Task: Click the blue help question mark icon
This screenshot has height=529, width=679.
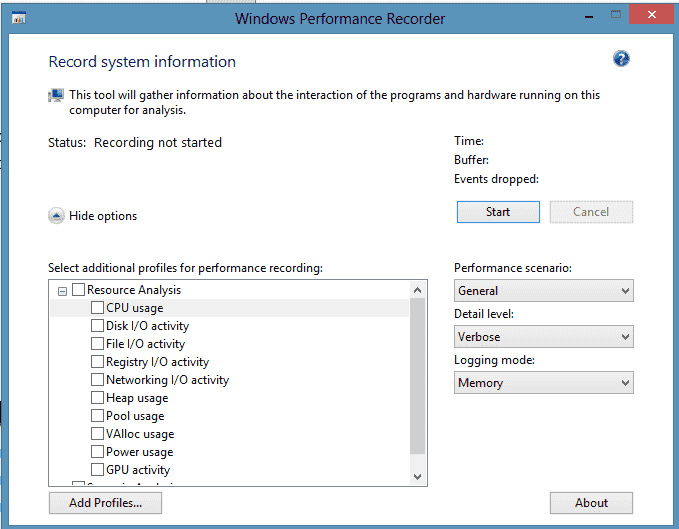Action: pyautogui.click(x=621, y=59)
